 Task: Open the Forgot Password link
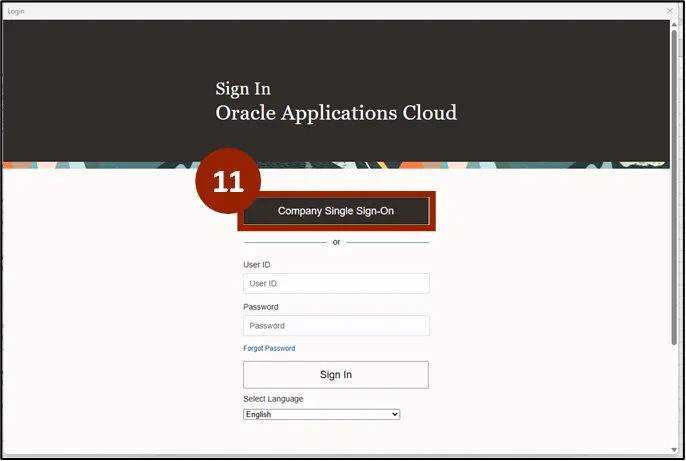(269, 348)
